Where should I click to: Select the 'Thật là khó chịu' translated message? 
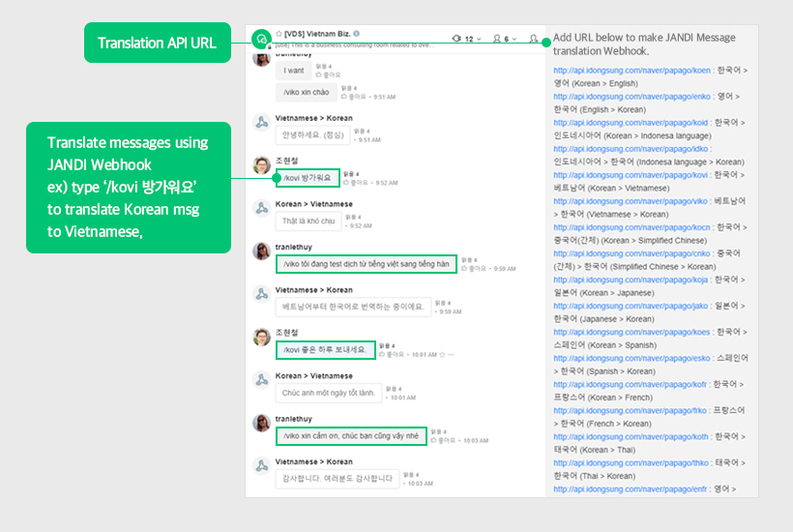308,222
